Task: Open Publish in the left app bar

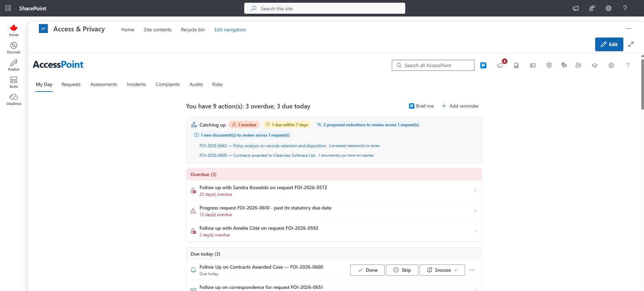Action: 14,65
